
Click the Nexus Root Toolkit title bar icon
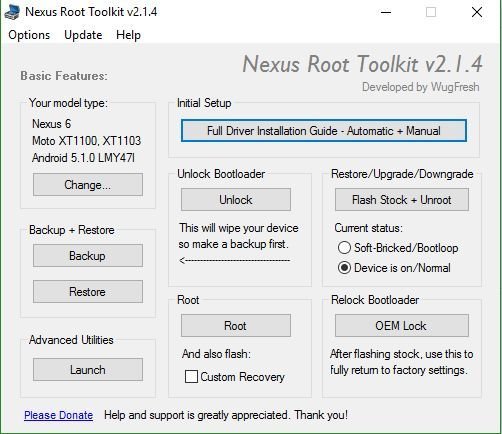click(12, 12)
